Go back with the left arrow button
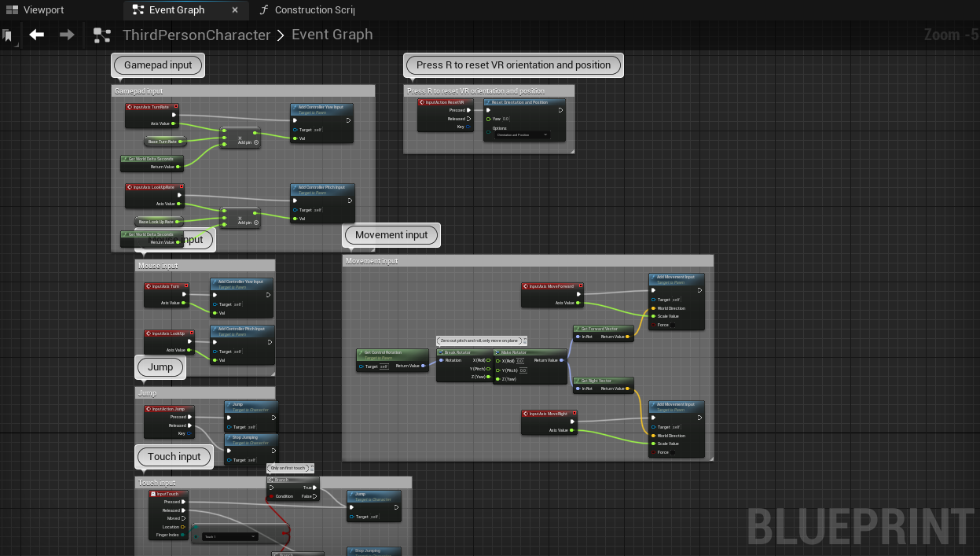This screenshot has height=556, width=980. point(37,35)
